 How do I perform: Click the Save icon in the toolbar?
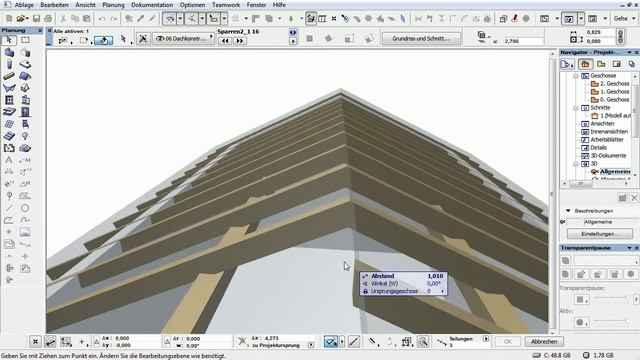[36, 18]
